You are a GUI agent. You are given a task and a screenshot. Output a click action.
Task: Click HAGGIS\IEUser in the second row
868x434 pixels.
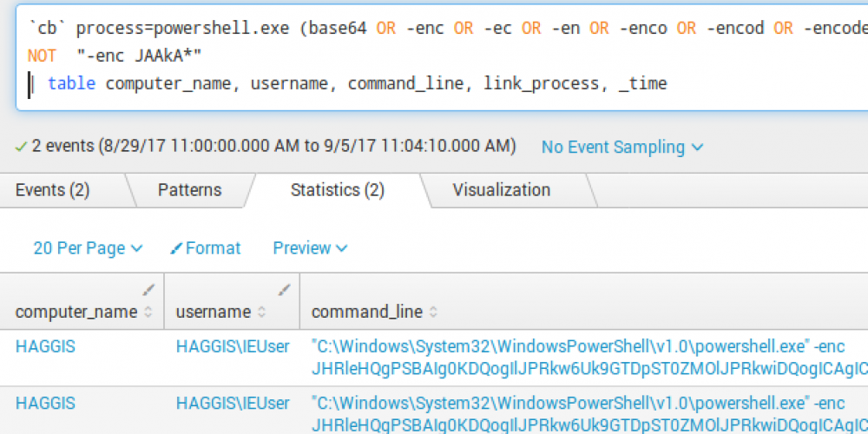click(233, 404)
